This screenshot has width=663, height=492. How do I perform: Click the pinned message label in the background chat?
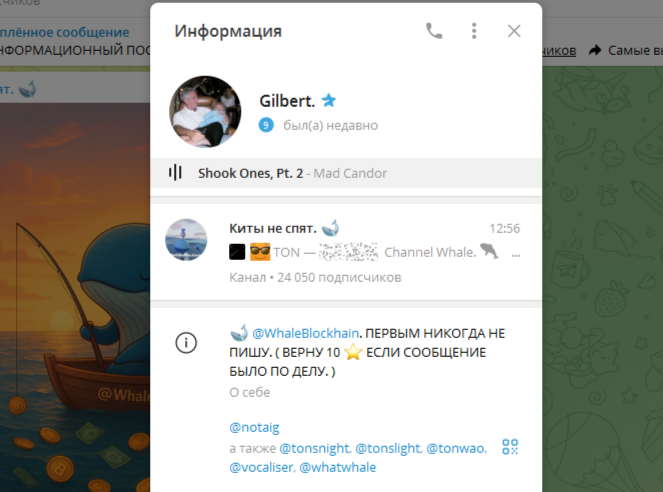[64, 32]
